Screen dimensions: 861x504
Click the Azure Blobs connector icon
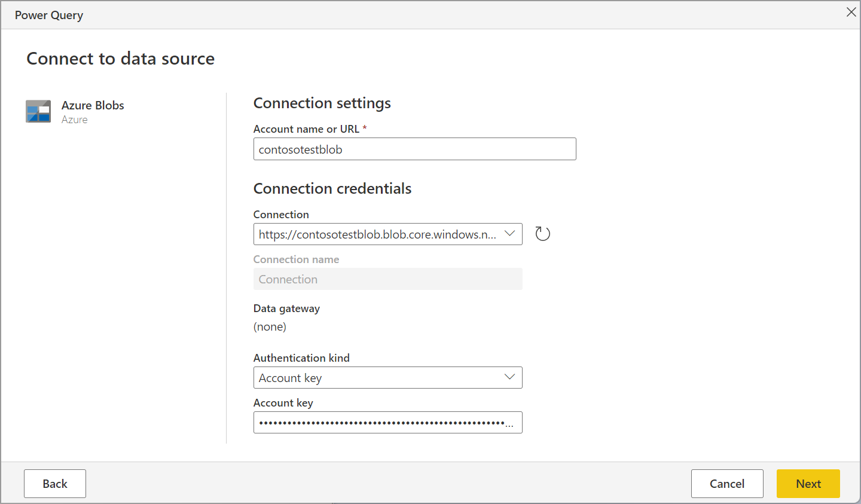38,111
